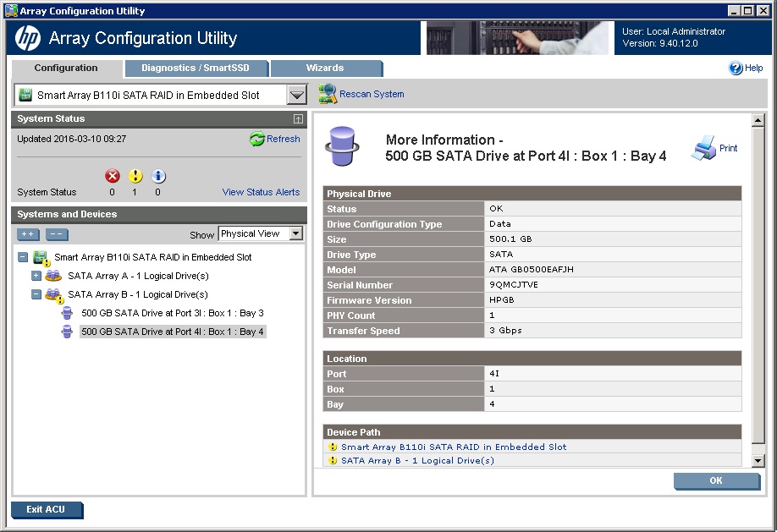
Task: Click the model value ATA GB0500EAFJH
Action: pos(532,270)
